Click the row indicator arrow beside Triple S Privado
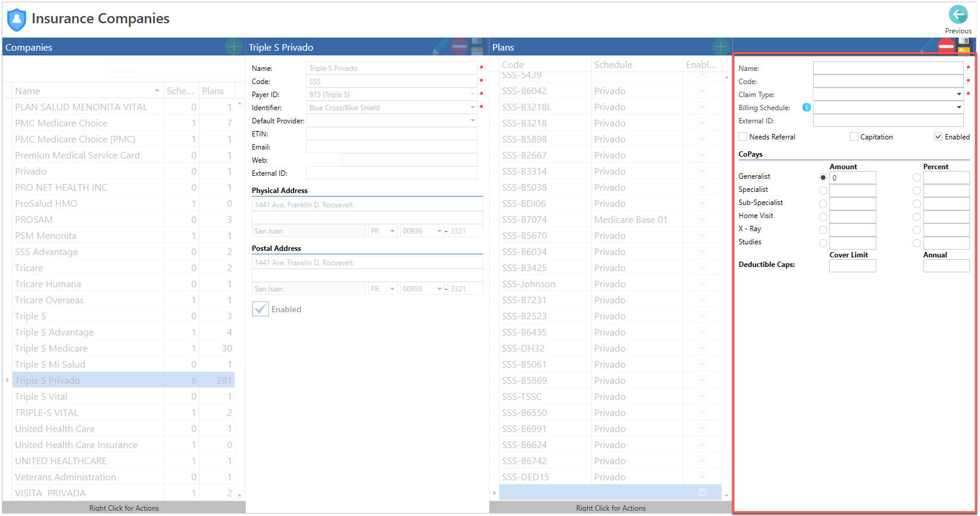 pos(7,380)
